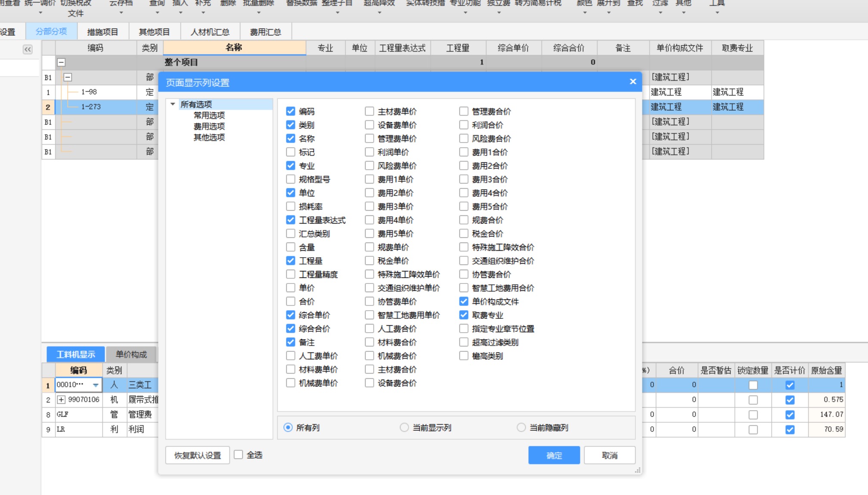Select 常用选项 in the options tree
The image size is (868, 495).
pos(209,115)
